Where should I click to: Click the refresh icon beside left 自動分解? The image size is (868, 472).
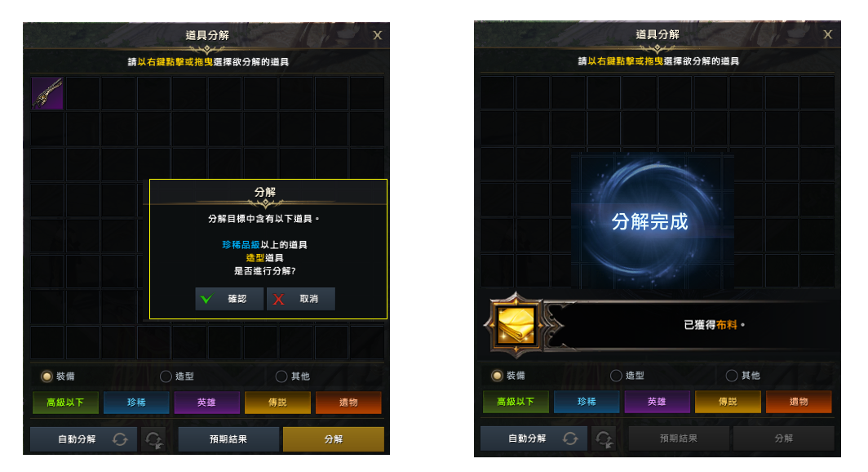(153, 439)
